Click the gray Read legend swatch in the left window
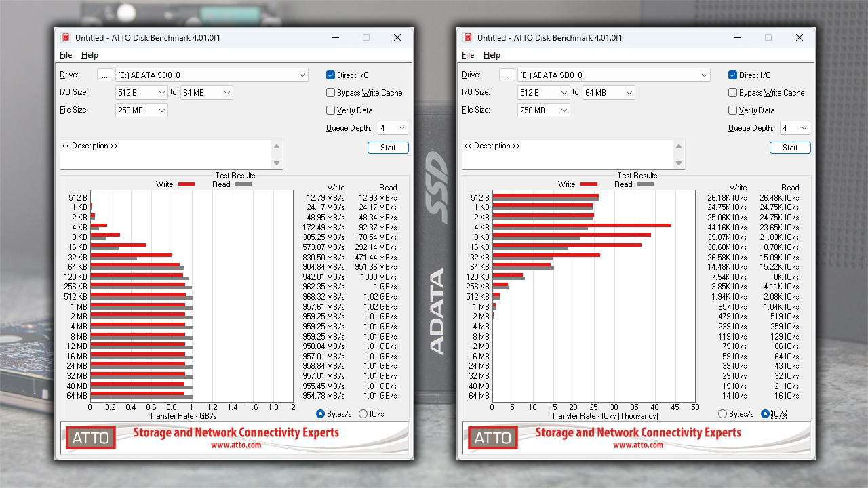 pyautogui.click(x=243, y=184)
